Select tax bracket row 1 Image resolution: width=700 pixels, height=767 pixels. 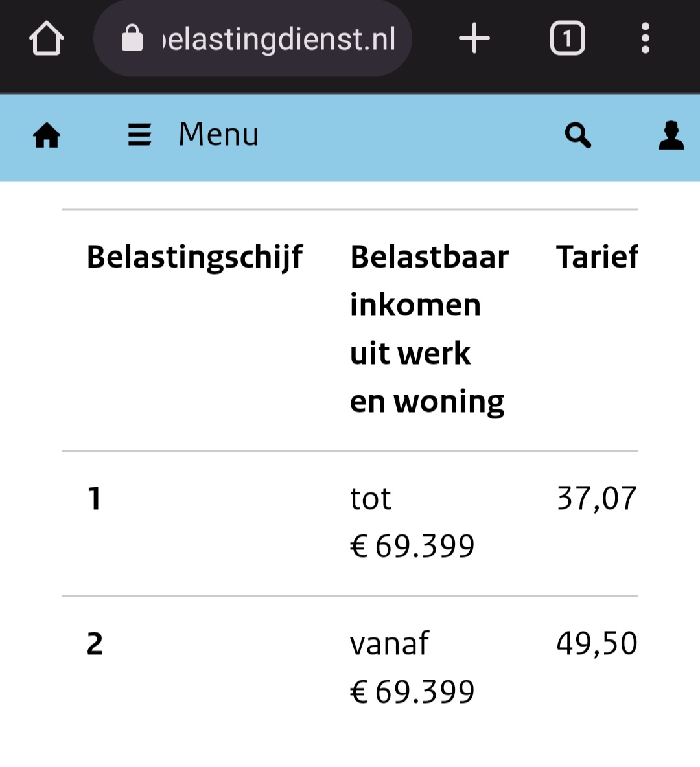[x=95, y=499]
